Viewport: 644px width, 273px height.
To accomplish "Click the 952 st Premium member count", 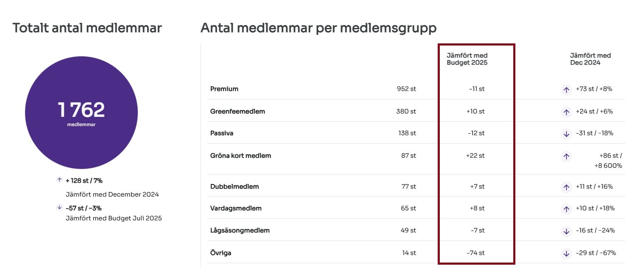I will 407,89.
